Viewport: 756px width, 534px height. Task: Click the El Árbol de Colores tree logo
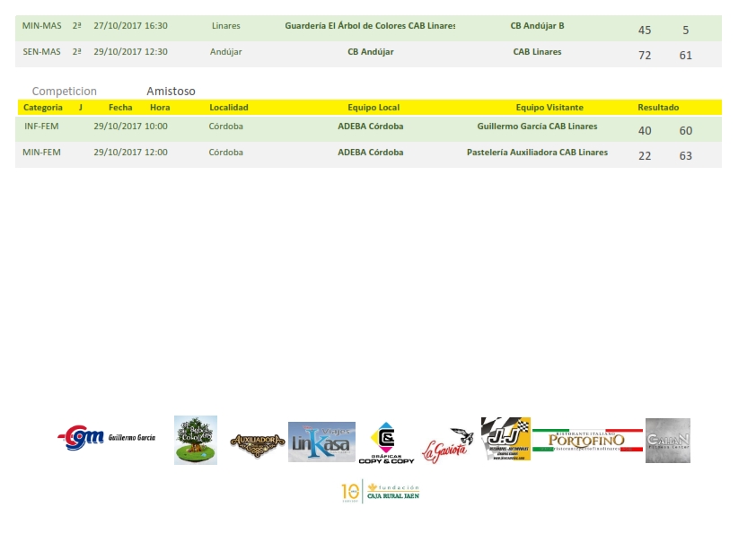[x=196, y=440]
